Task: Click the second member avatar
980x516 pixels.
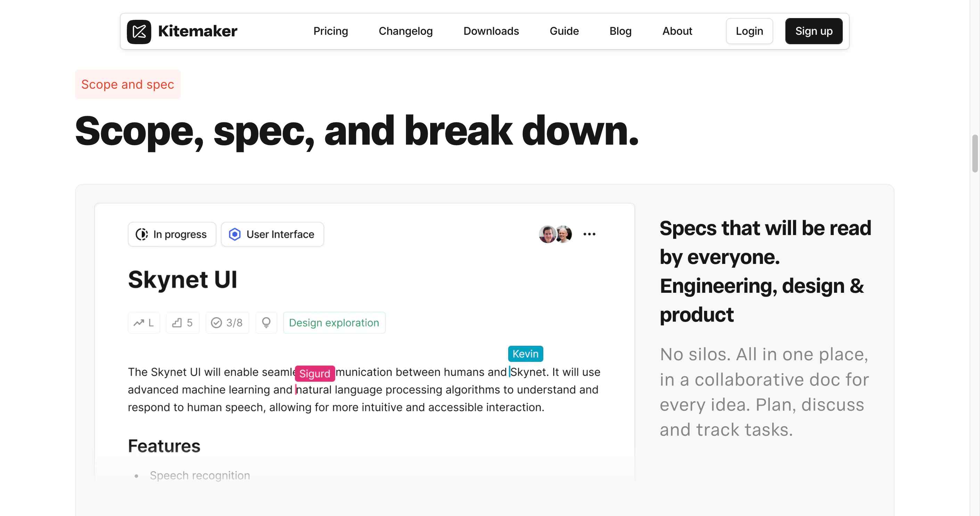Action: pos(564,234)
